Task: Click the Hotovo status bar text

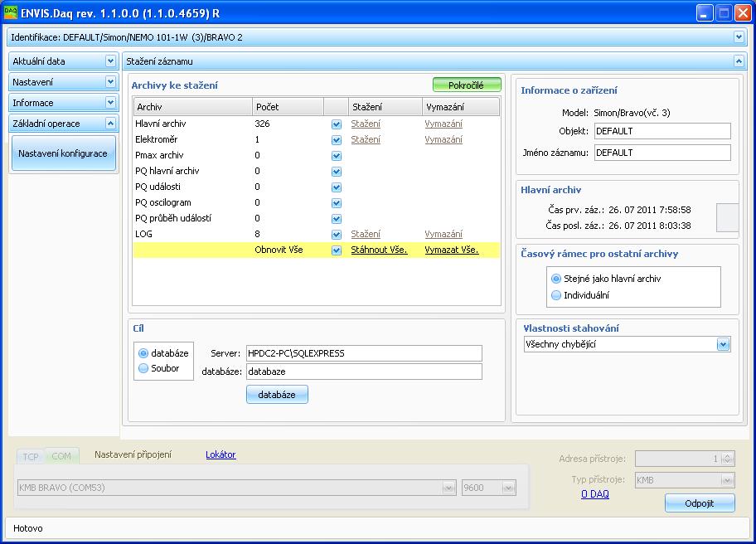Action: (x=28, y=528)
